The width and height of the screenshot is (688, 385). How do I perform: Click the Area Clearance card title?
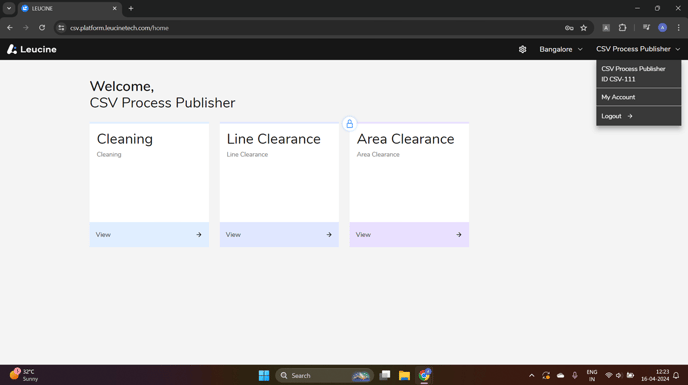coord(405,139)
